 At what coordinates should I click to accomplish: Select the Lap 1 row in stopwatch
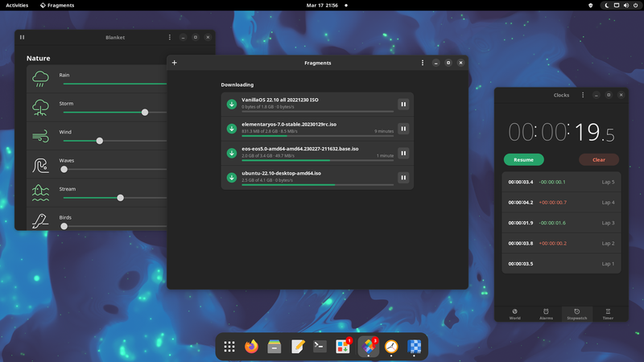point(561,264)
